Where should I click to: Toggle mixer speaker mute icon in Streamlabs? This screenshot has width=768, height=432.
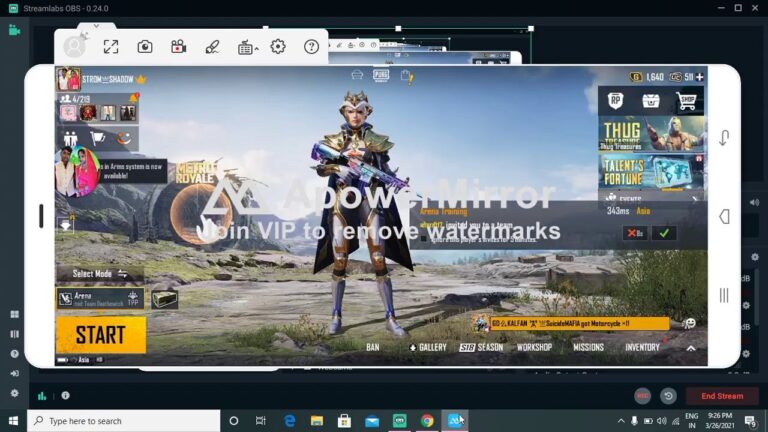point(754,202)
